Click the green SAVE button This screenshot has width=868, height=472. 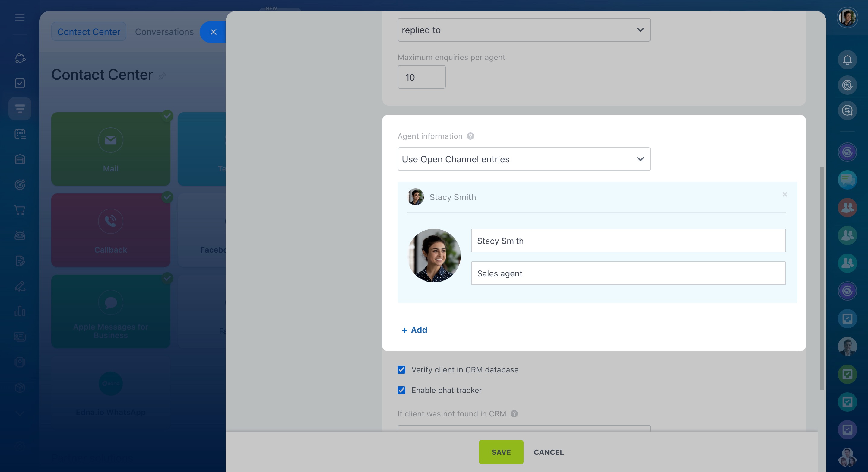[x=501, y=452]
